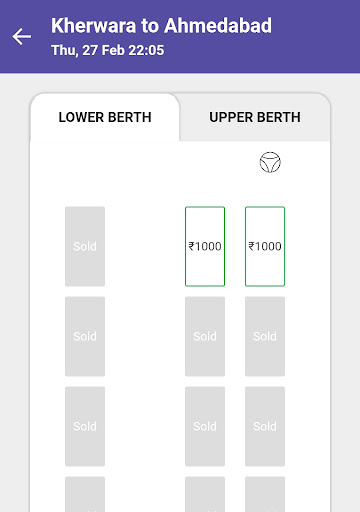This screenshot has height=512, width=360.
Task: Go back using the arrow icon
Action: [x=22, y=37]
